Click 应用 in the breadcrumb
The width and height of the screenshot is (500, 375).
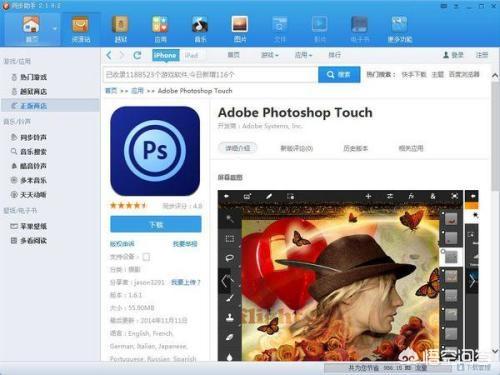pyautogui.click(x=137, y=91)
